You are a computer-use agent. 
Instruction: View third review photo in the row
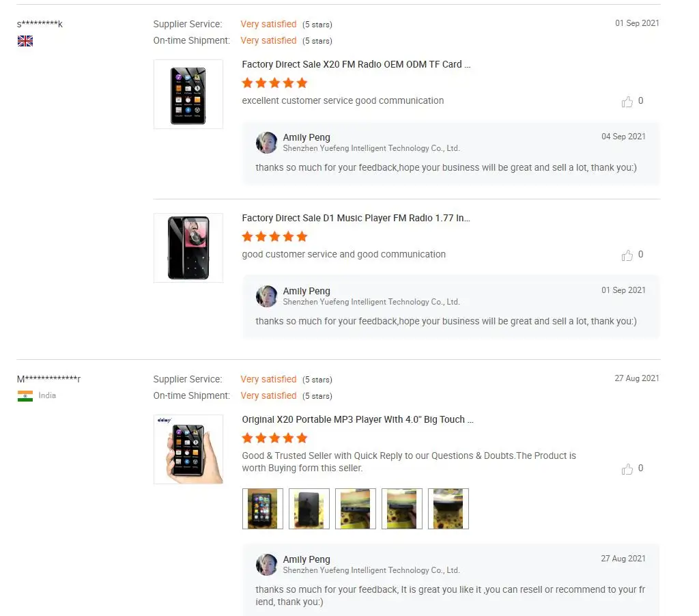355,509
